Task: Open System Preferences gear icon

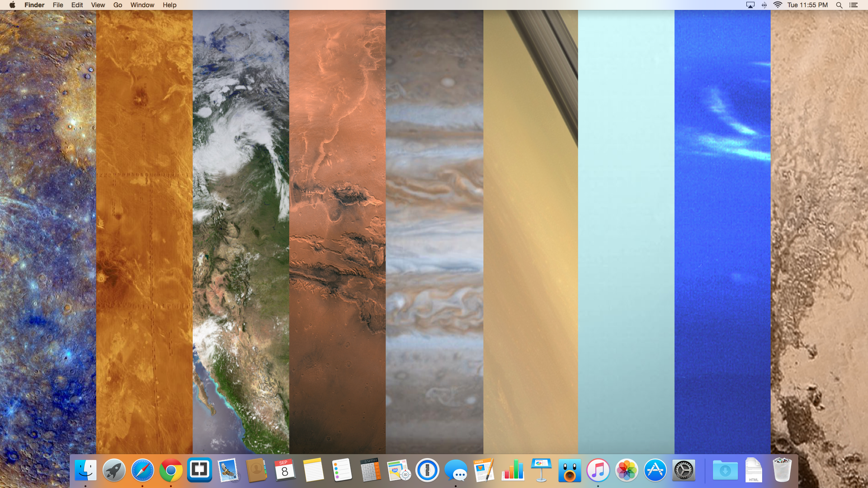Action: pos(684,470)
